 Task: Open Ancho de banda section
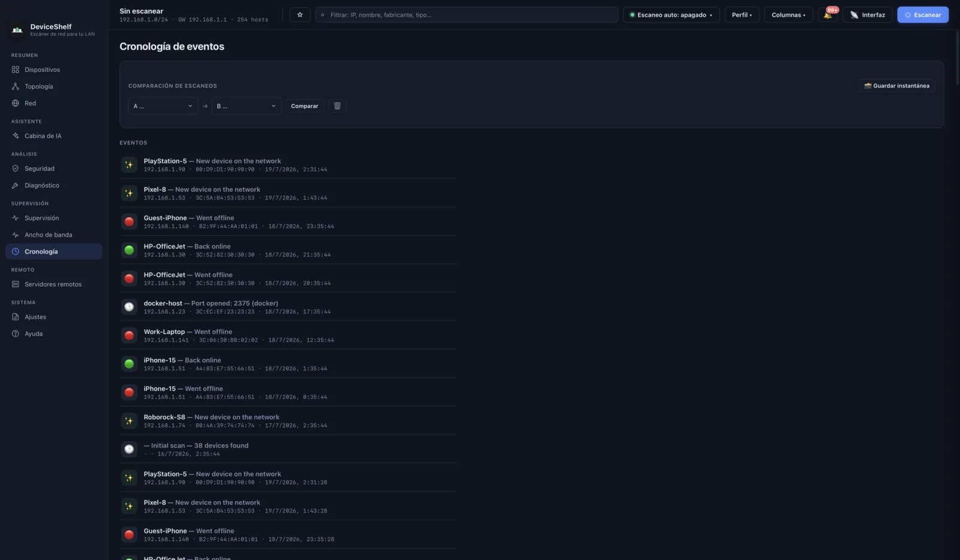[54, 235]
